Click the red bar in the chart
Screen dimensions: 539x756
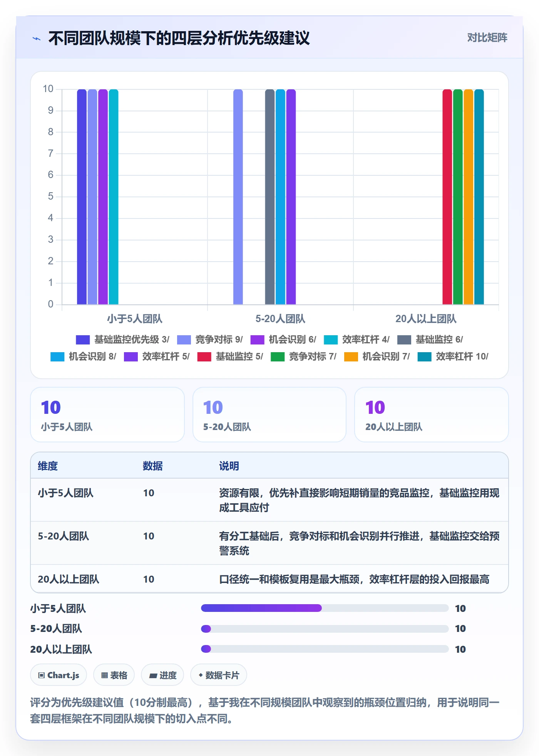(x=447, y=197)
